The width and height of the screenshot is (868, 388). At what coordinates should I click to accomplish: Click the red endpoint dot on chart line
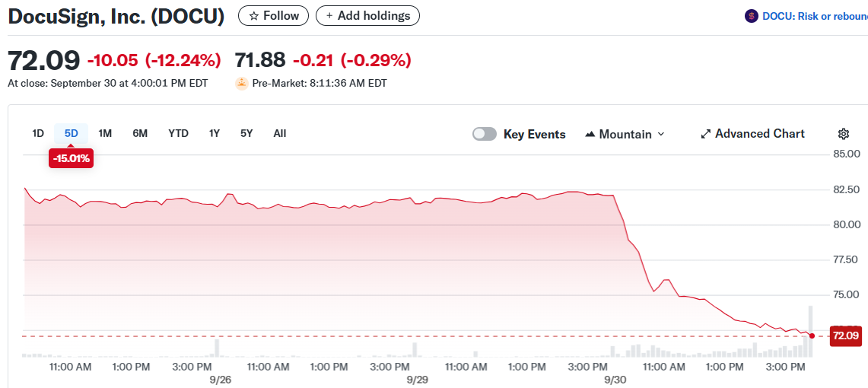pos(812,336)
